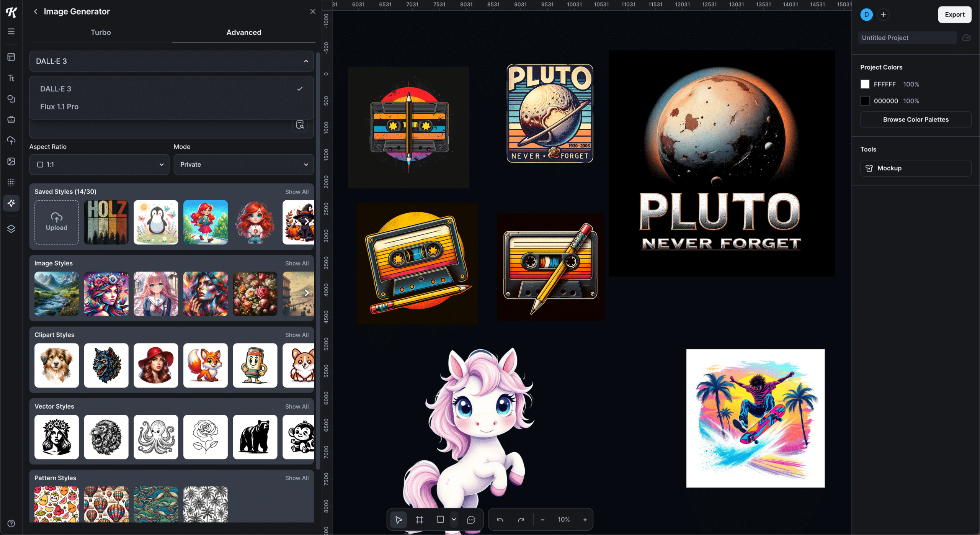This screenshot has height=535, width=980.
Task: Show all Saved Styles
Action: pyautogui.click(x=297, y=192)
